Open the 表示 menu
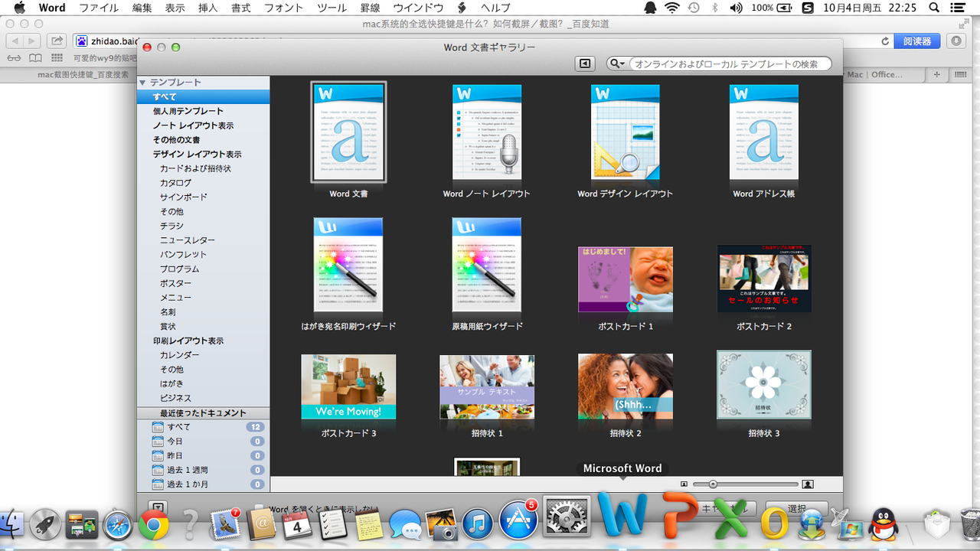Viewport: 980px width, 551px height. pos(175,8)
